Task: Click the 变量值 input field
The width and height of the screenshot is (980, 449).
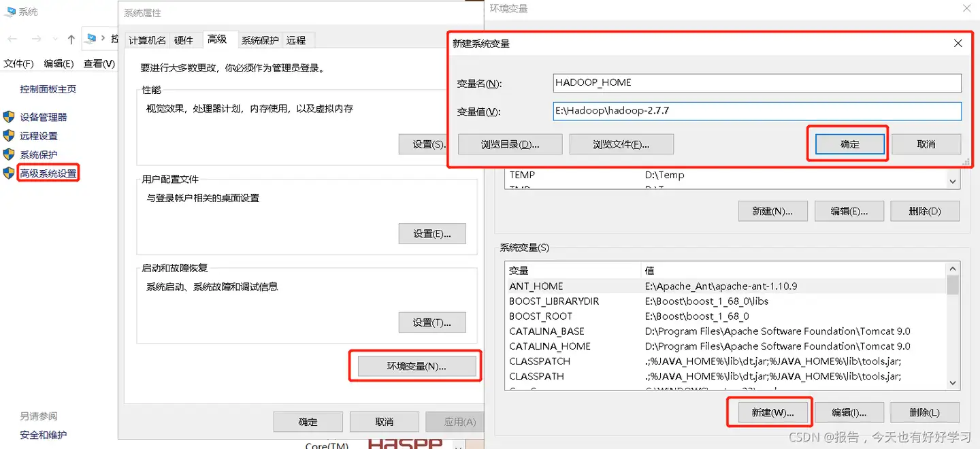Action: pos(757,111)
